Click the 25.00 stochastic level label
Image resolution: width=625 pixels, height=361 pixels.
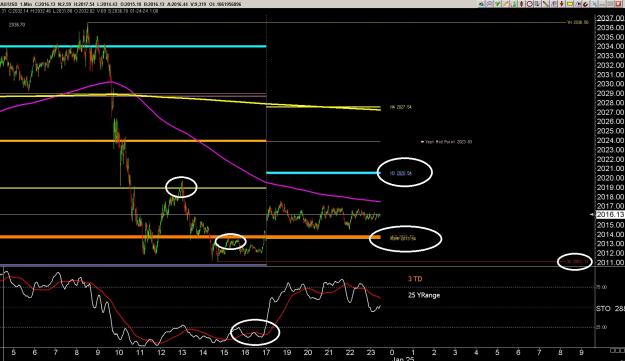tap(601, 327)
